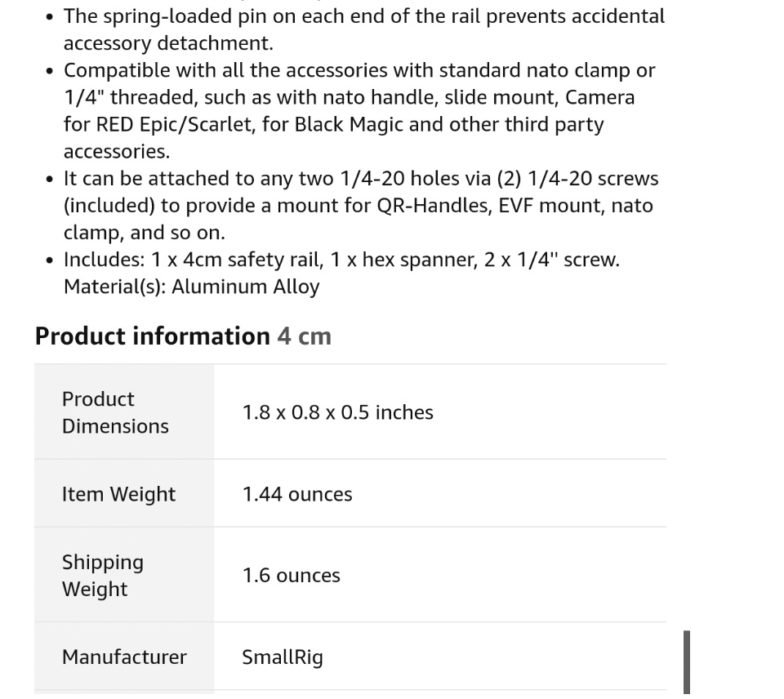Click the spring-loaded pin bullet text

(x=363, y=16)
